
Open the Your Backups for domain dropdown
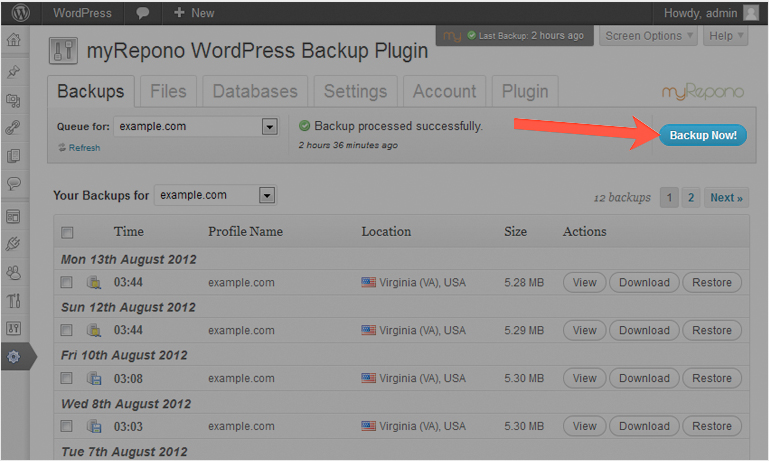click(x=215, y=195)
